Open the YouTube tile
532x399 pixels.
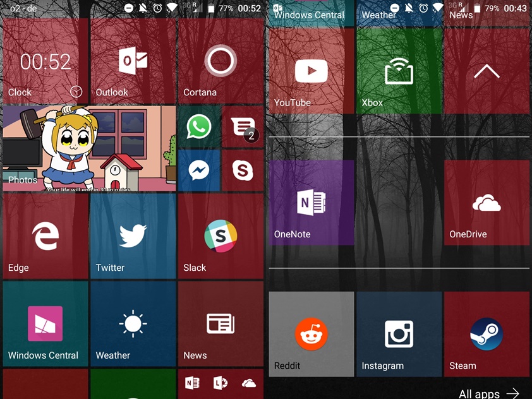[x=311, y=71]
